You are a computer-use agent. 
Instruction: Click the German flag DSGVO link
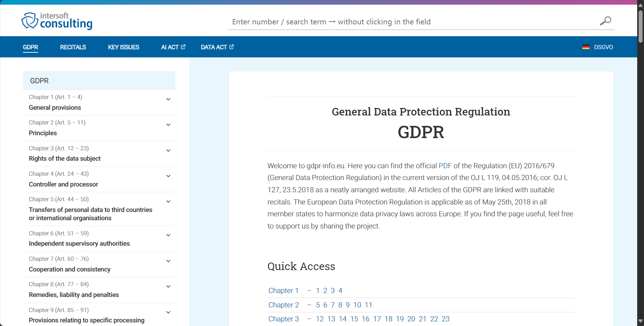click(x=597, y=47)
